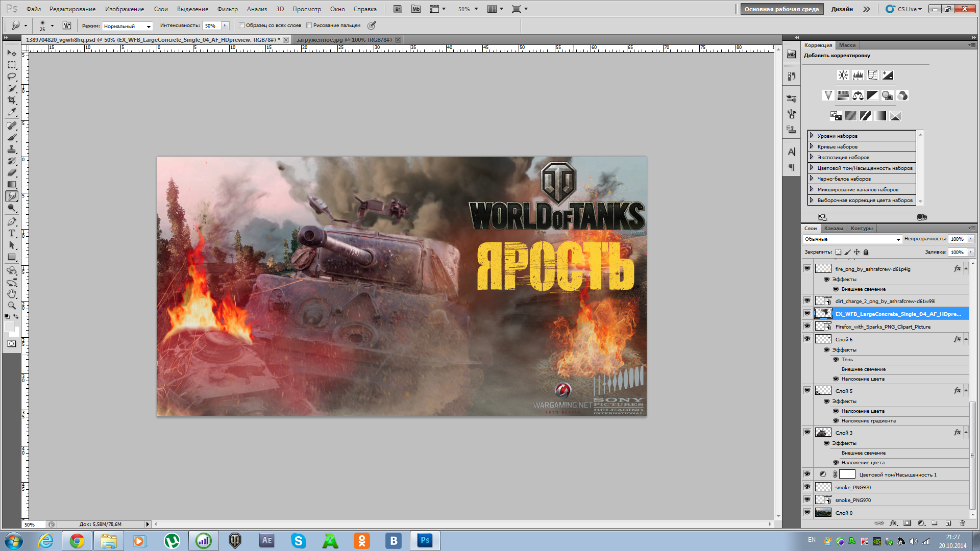Create a new layer from the Layers panel
The width and height of the screenshot is (980, 551).
pos(948,523)
